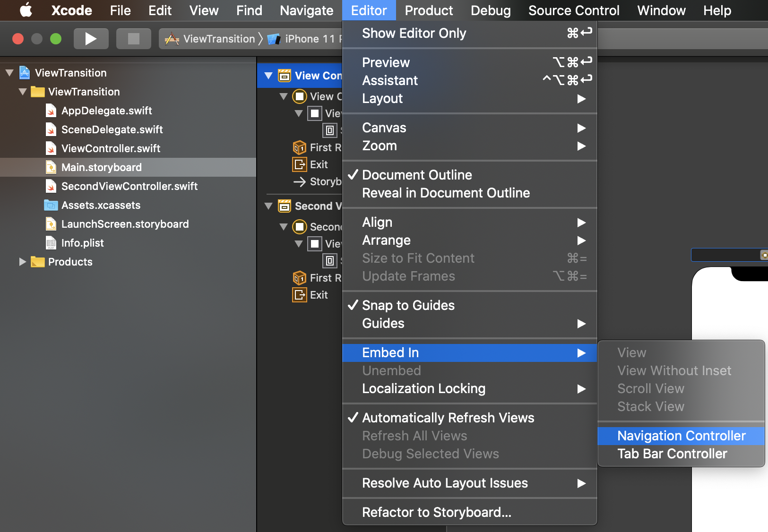This screenshot has height=532, width=768.
Task: Collapse the Second View Controller Scene triangle
Action: pyautogui.click(x=268, y=206)
